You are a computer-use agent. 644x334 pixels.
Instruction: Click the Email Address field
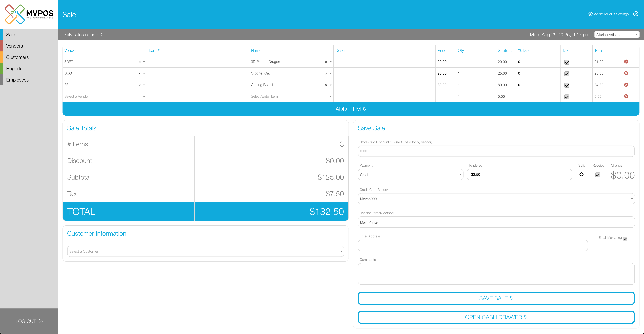tap(473, 246)
